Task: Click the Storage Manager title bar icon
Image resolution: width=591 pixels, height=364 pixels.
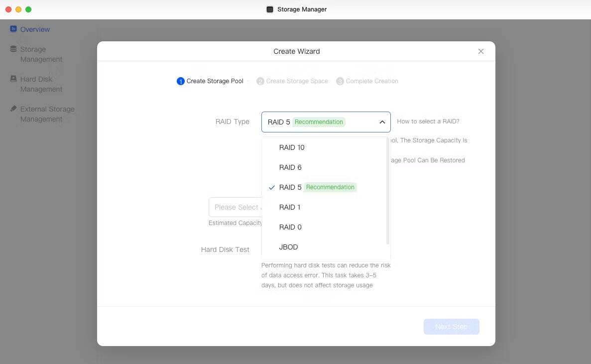Action: (x=270, y=9)
